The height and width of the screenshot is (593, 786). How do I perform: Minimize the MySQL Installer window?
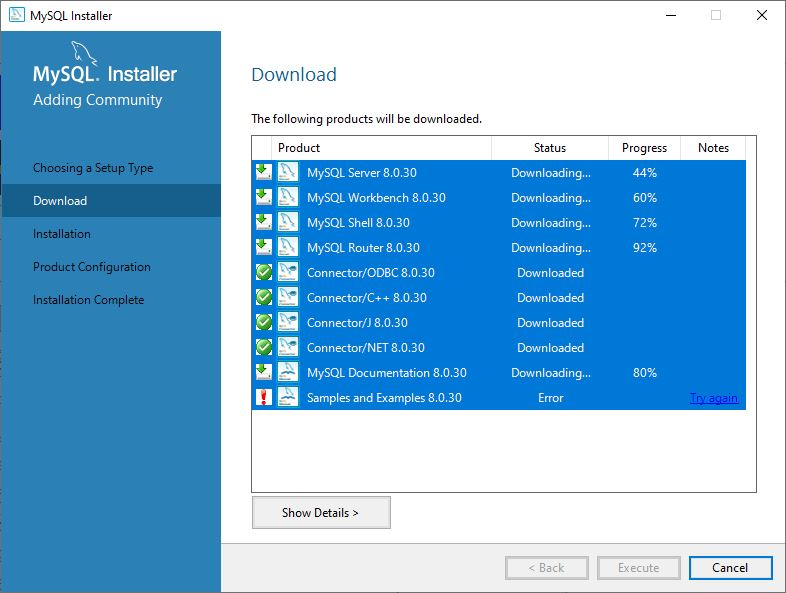tap(671, 16)
